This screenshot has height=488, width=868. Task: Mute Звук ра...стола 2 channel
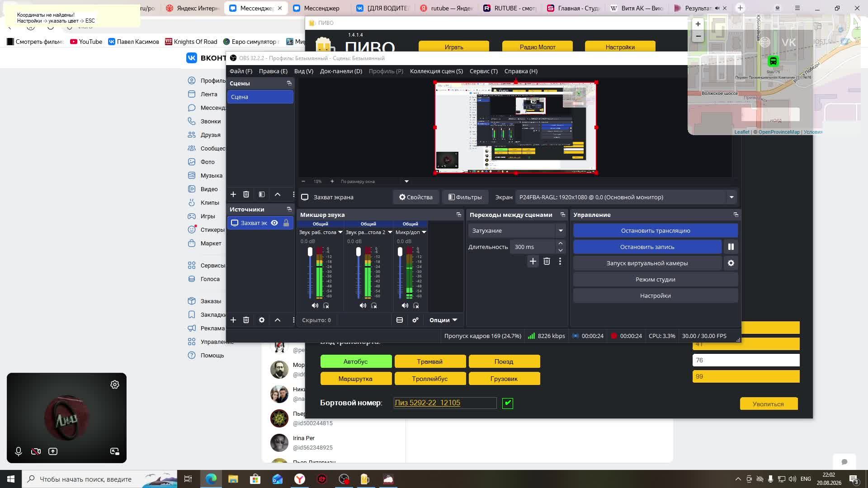[363, 305]
